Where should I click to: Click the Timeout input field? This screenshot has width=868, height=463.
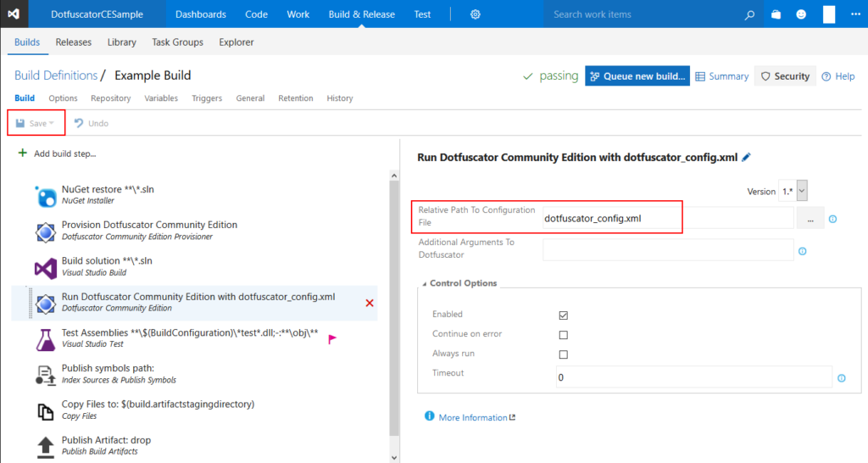tap(693, 377)
